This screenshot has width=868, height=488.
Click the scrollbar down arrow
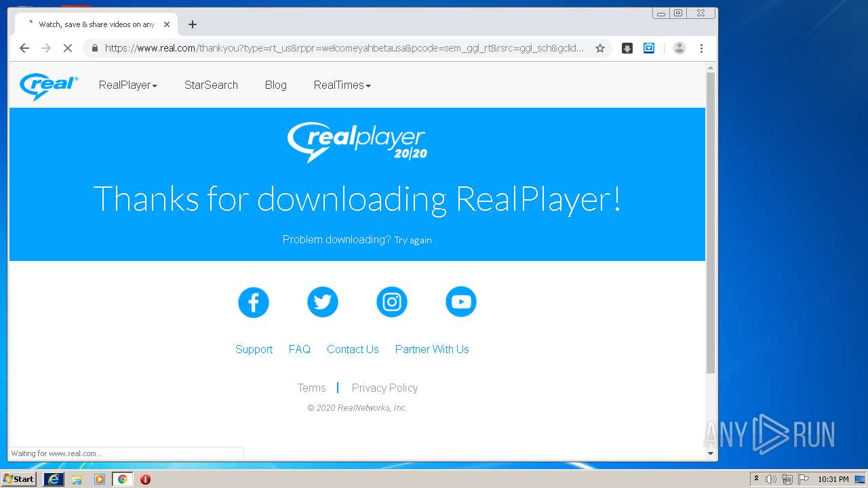pyautogui.click(x=711, y=453)
